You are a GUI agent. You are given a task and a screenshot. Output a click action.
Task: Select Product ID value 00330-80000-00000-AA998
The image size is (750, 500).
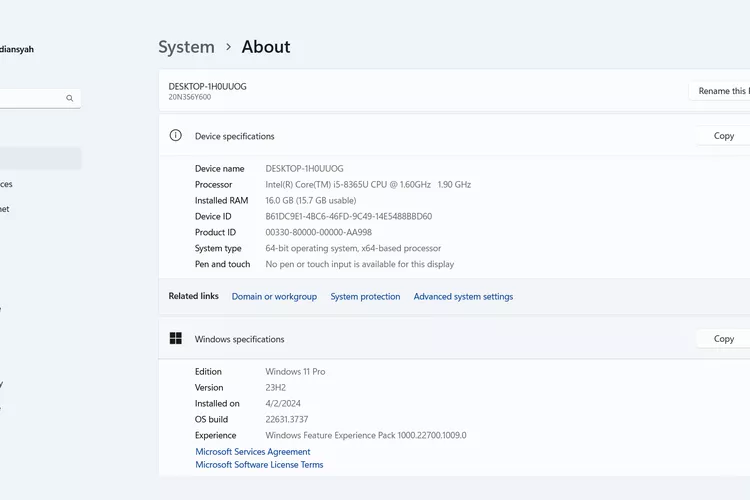(x=318, y=233)
